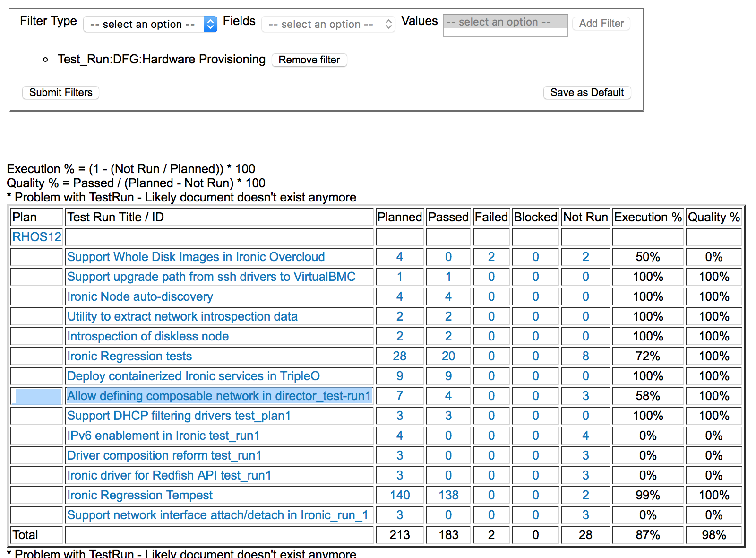Open Deploy containerized Ironic services in TripleO

click(x=193, y=376)
